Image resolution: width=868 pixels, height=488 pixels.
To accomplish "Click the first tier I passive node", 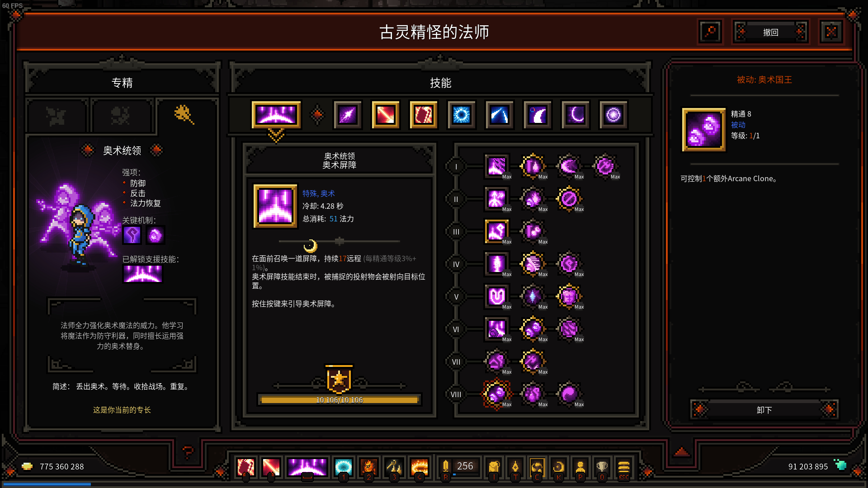I will coord(496,166).
